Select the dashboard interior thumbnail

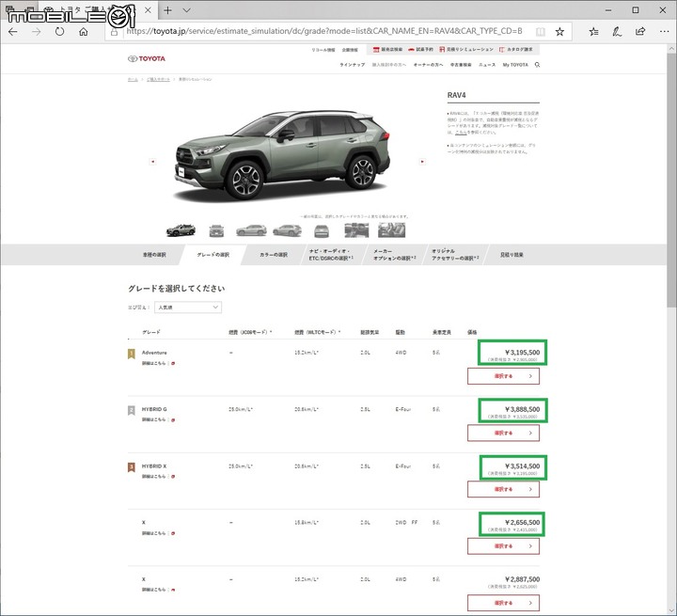(x=356, y=230)
